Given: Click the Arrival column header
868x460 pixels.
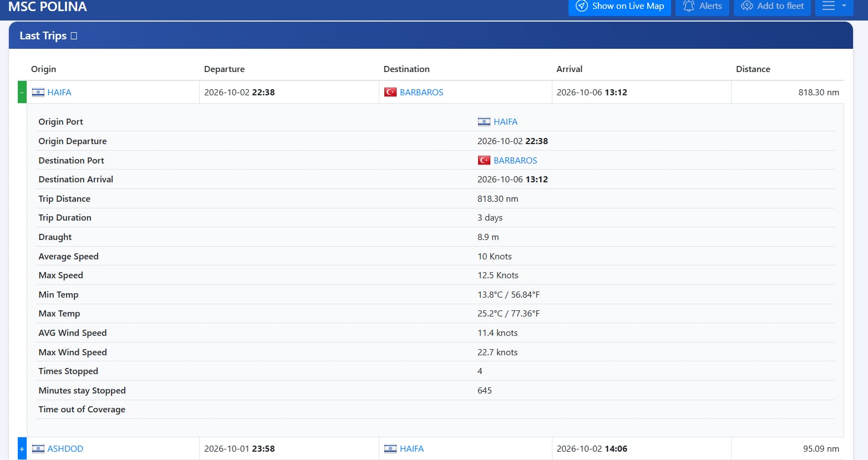Looking at the screenshot, I should click(x=570, y=69).
